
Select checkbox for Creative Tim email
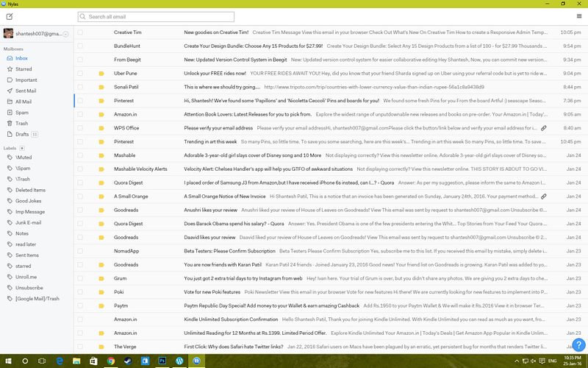80,32
